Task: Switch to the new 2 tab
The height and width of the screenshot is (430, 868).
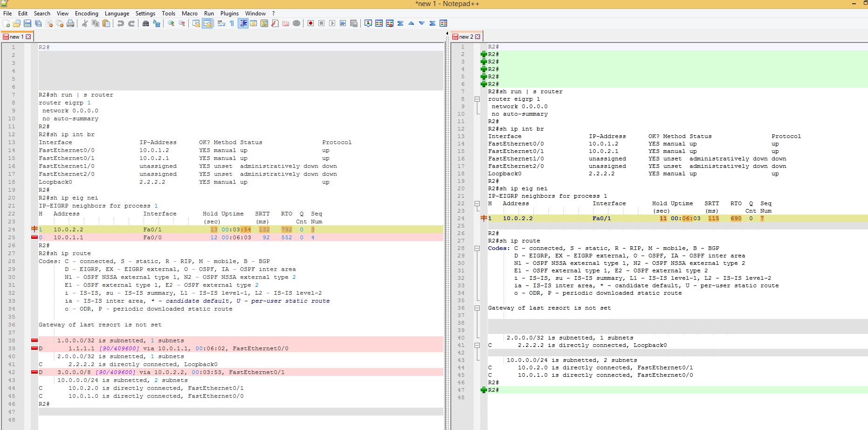Action: (466, 36)
